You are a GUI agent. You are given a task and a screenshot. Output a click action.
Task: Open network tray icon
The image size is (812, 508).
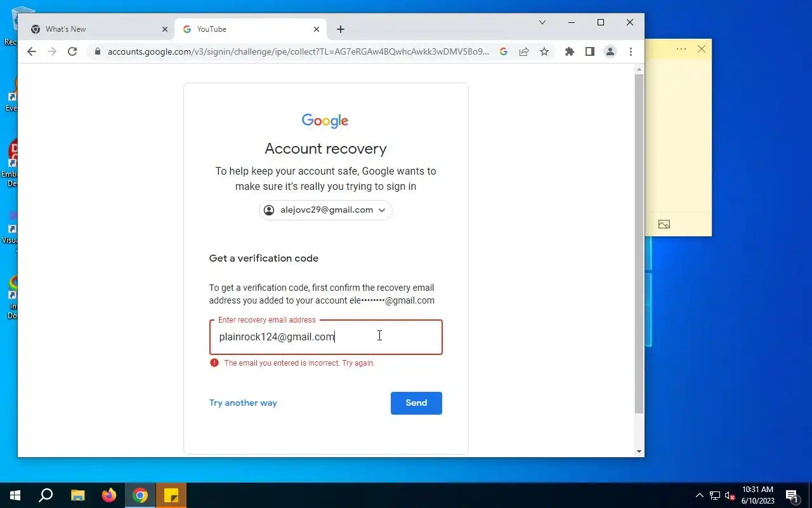715,495
